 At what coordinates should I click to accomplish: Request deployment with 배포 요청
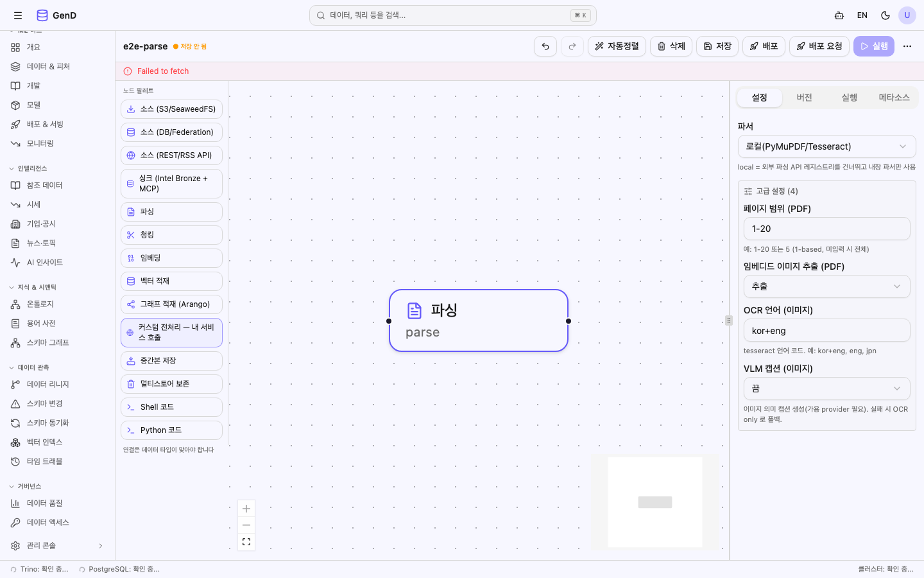819,46
